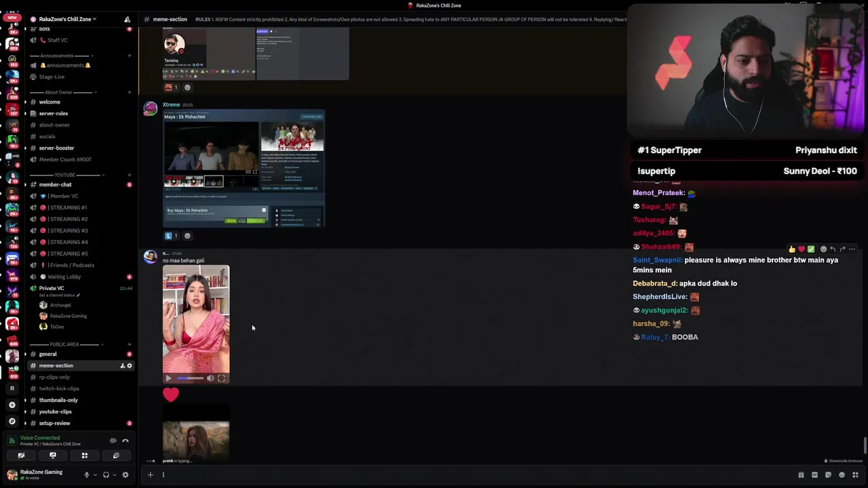The height and width of the screenshot is (488, 868).
Task: Open add reaction picker on hovered message
Action: click(x=823, y=249)
